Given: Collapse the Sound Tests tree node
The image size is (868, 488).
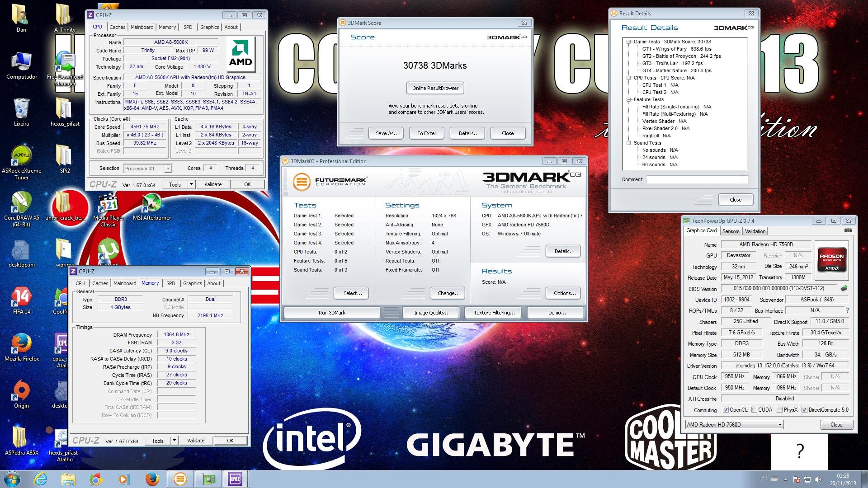Looking at the screenshot, I should pyautogui.click(x=629, y=143).
